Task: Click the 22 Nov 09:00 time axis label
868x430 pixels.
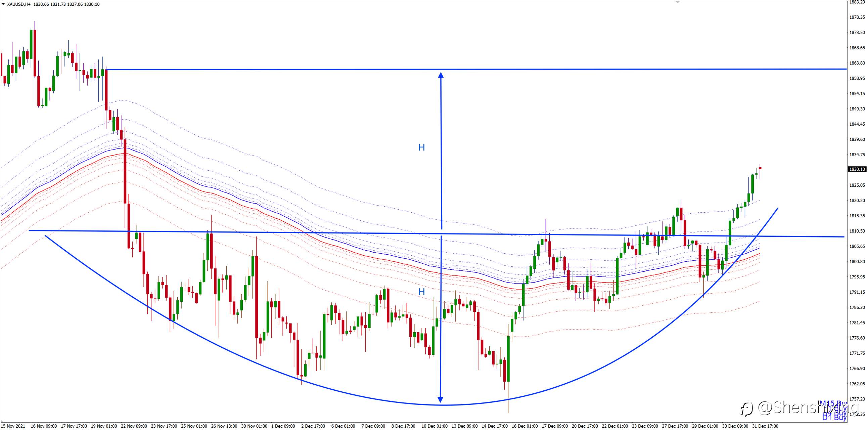Action: click(134, 426)
